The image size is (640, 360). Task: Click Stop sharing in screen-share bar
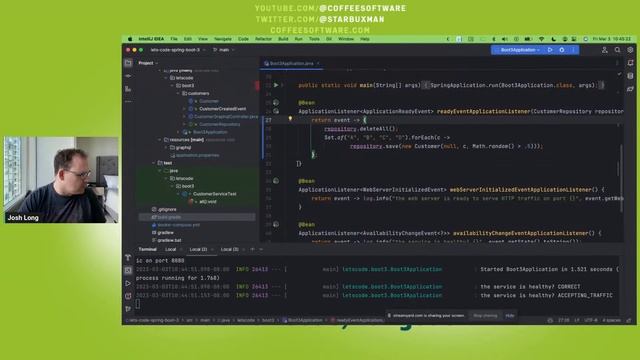[485, 316]
